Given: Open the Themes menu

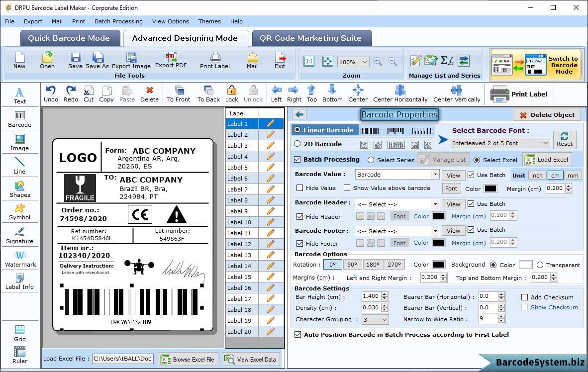Looking at the screenshot, I should 209,21.
